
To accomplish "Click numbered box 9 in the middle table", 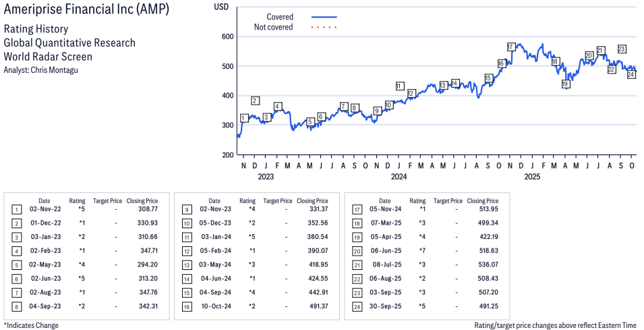I will tap(187, 210).
